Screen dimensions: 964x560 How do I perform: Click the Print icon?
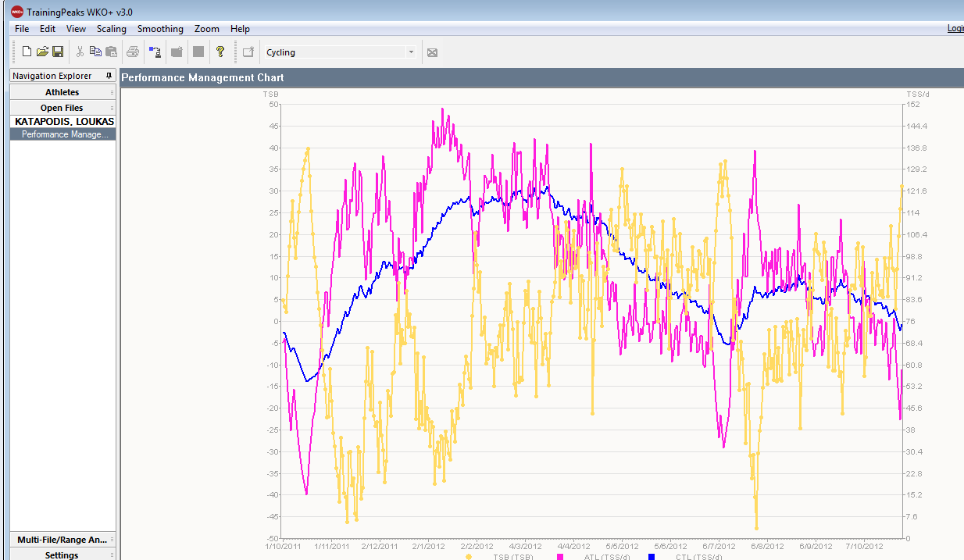tap(133, 52)
